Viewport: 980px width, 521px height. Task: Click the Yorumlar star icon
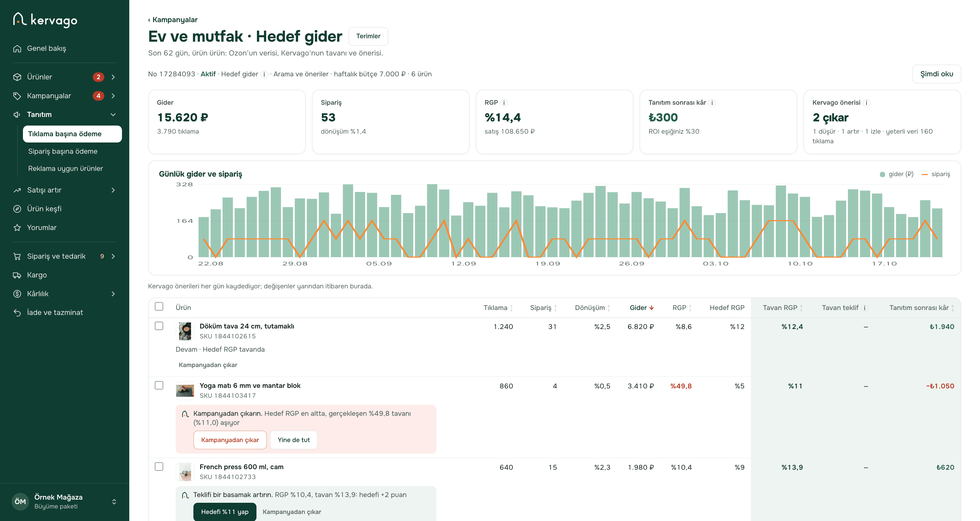click(x=17, y=227)
